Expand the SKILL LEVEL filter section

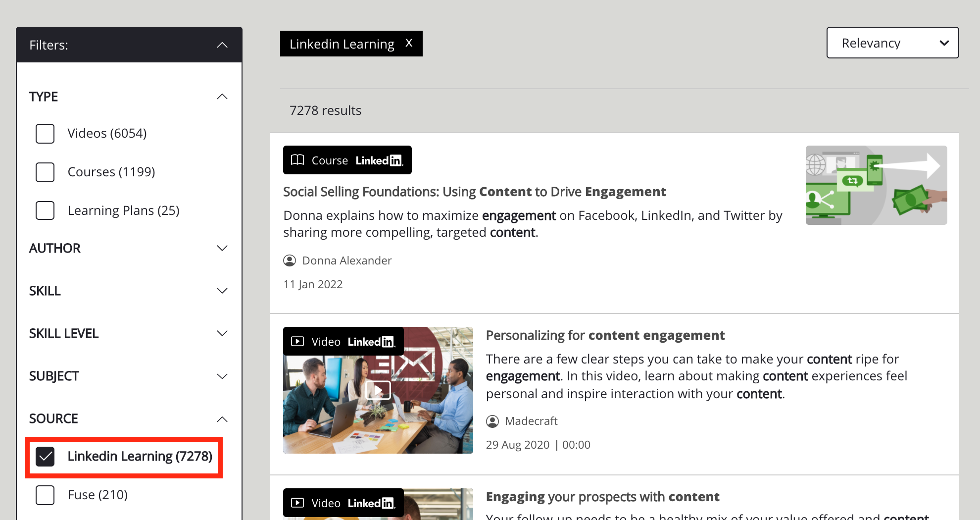coord(222,333)
